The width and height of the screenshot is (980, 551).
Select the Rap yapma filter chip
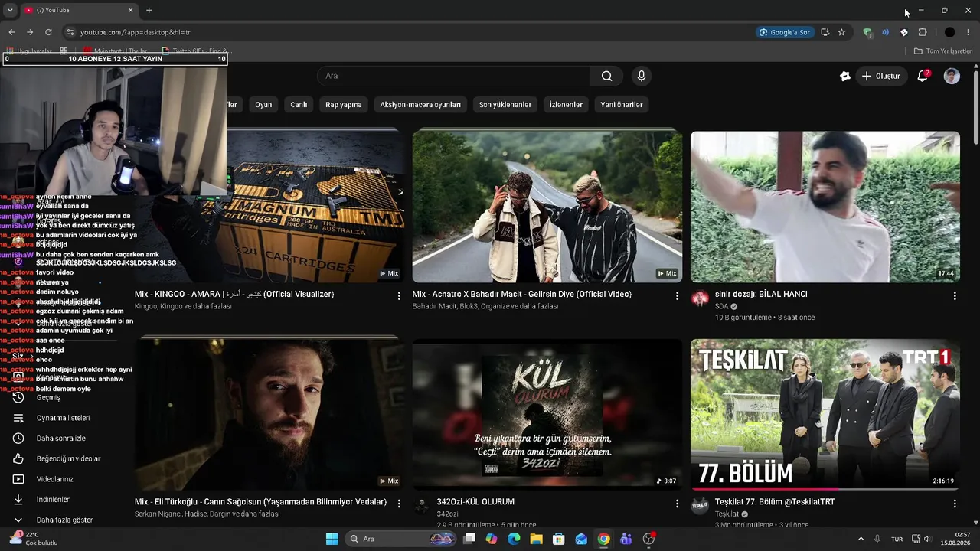[344, 105]
